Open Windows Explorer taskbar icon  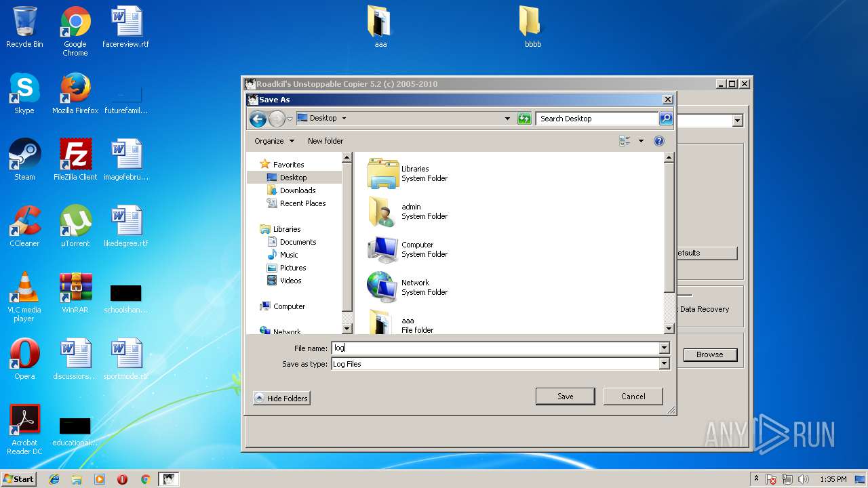point(77,479)
